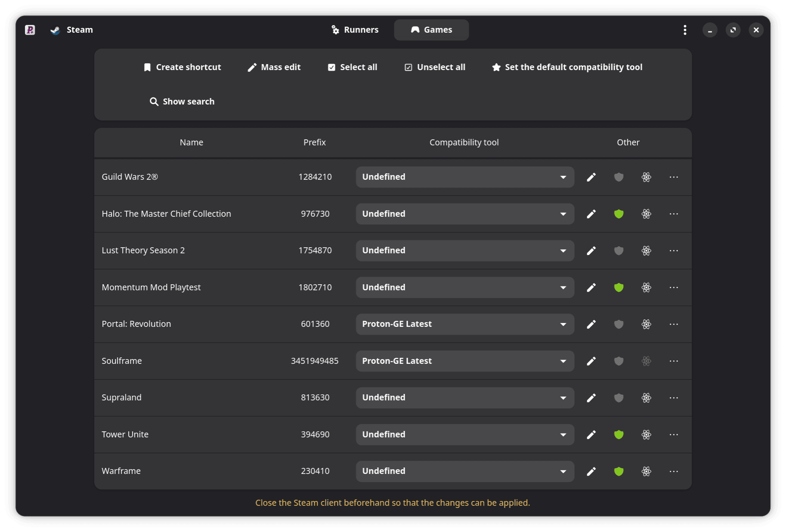Click the ProtonPlus app icon in the title bar

pos(30,30)
